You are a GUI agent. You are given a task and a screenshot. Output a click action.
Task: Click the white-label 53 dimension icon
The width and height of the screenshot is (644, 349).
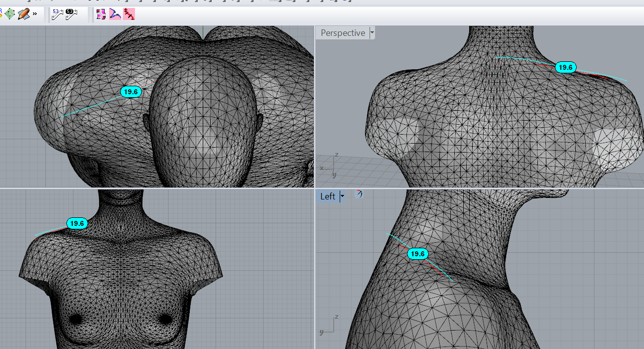pyautogui.click(x=57, y=14)
